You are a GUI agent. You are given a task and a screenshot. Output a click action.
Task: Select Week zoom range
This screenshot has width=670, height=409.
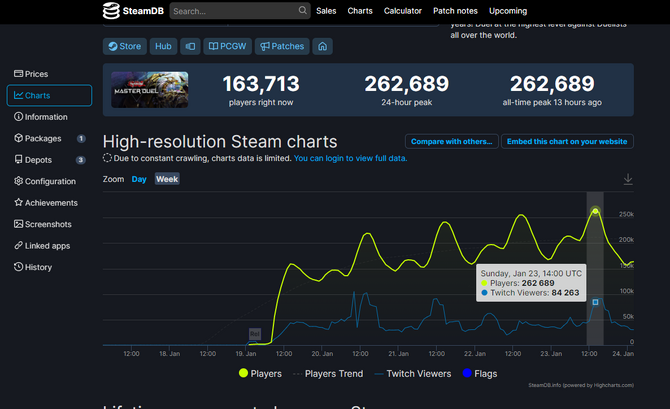point(167,179)
